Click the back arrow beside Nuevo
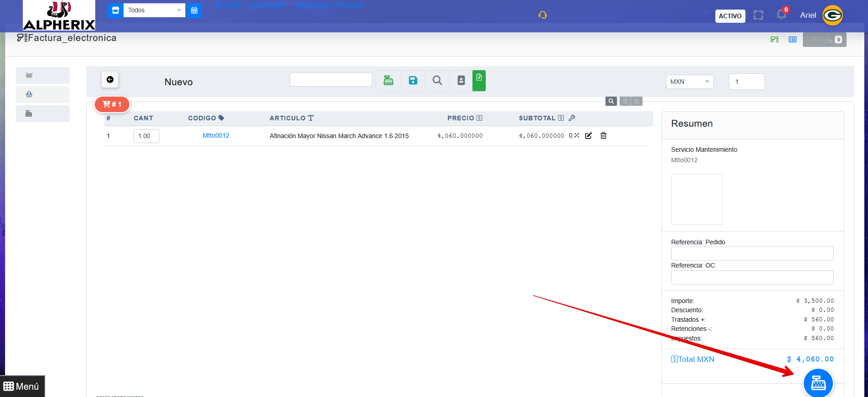Viewport: 868px width, 397px height. pos(110,80)
